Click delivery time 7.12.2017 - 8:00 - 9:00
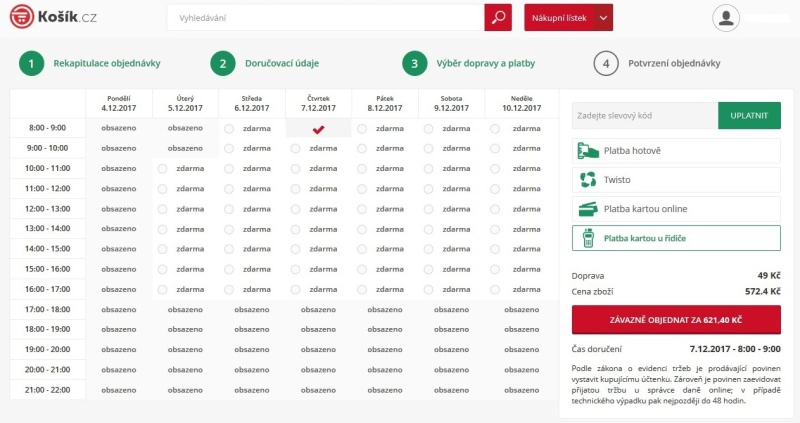 [735, 349]
